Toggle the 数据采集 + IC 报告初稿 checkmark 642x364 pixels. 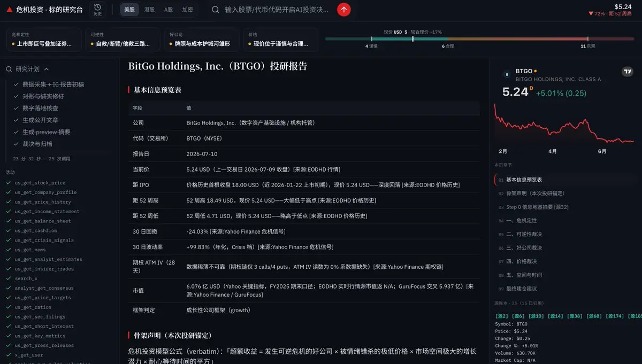(17, 84)
